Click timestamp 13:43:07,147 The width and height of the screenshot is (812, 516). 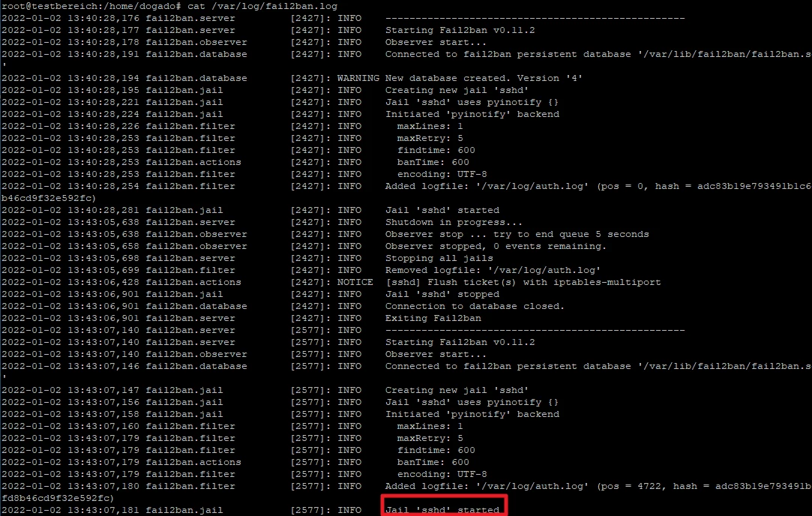tap(103, 390)
